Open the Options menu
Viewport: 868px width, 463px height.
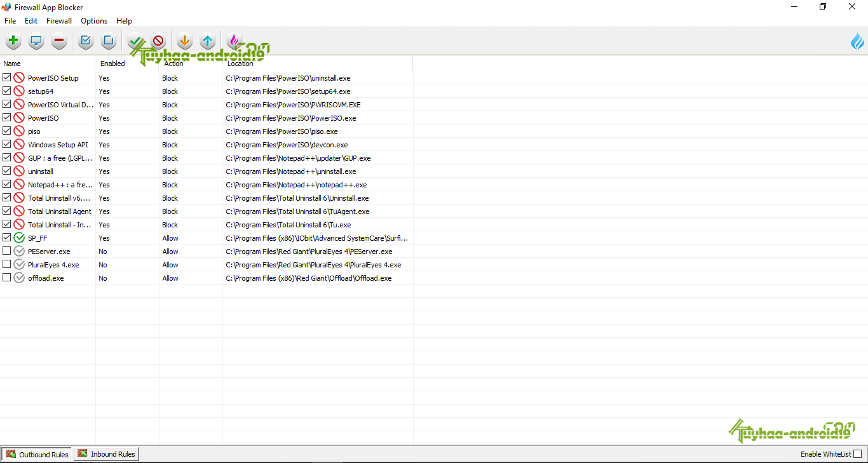pyautogui.click(x=94, y=21)
